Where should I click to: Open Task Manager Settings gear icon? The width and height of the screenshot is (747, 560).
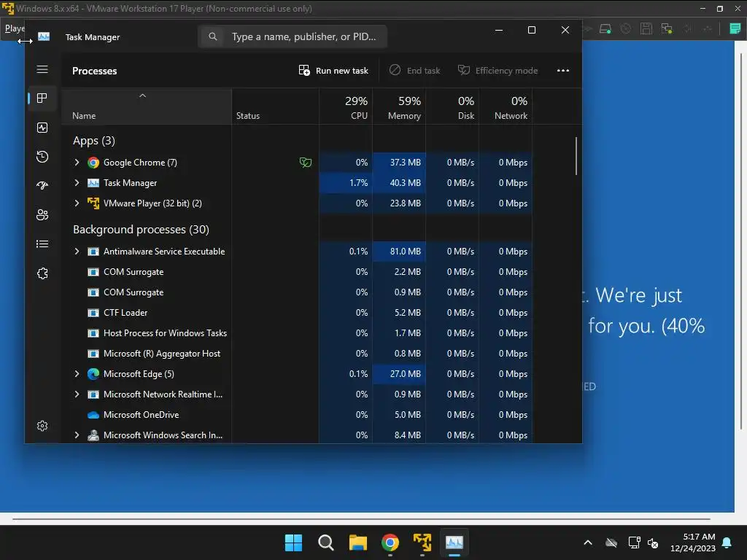tap(42, 426)
